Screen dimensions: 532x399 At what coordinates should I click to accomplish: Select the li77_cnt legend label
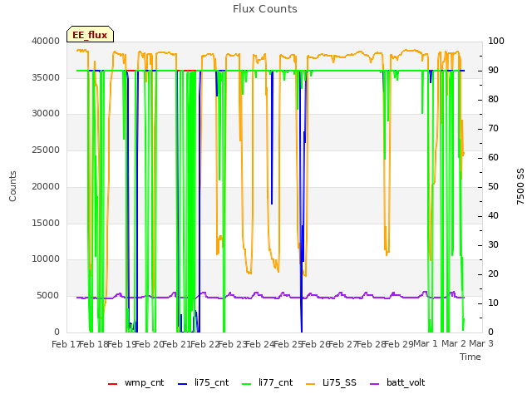tap(275, 382)
